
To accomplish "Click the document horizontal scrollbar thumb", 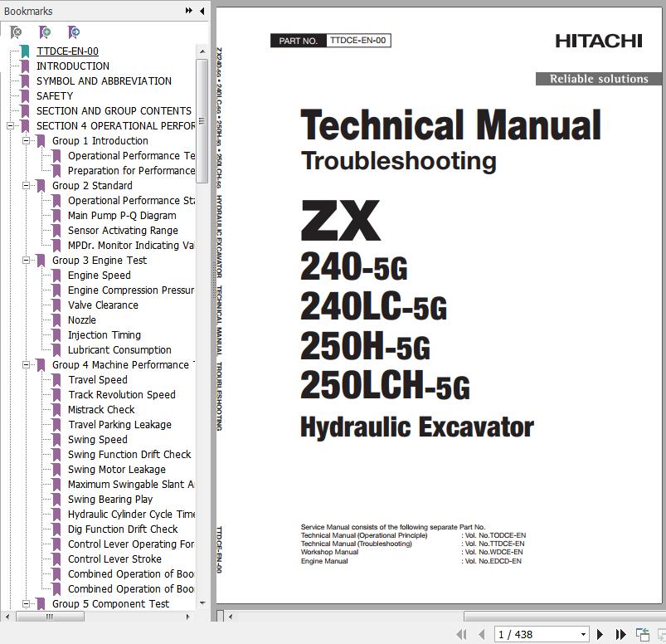I will tap(565, 616).
